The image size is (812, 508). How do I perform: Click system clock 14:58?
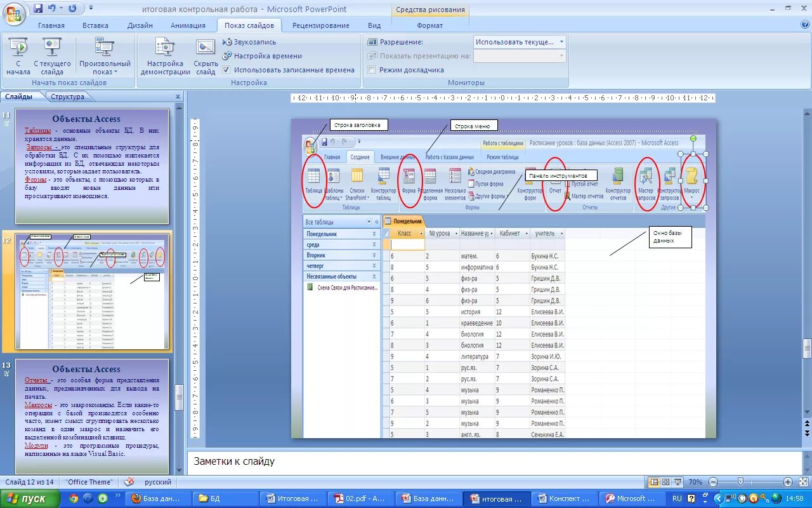pyautogui.click(x=796, y=498)
